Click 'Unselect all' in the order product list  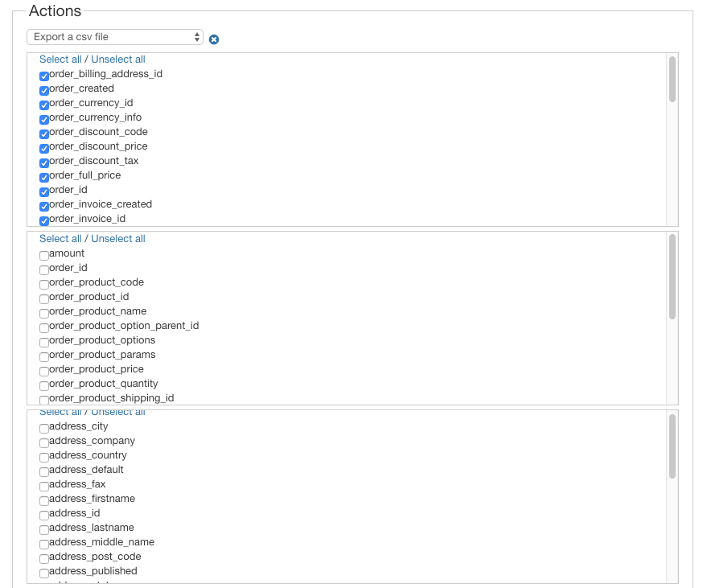coord(118,239)
